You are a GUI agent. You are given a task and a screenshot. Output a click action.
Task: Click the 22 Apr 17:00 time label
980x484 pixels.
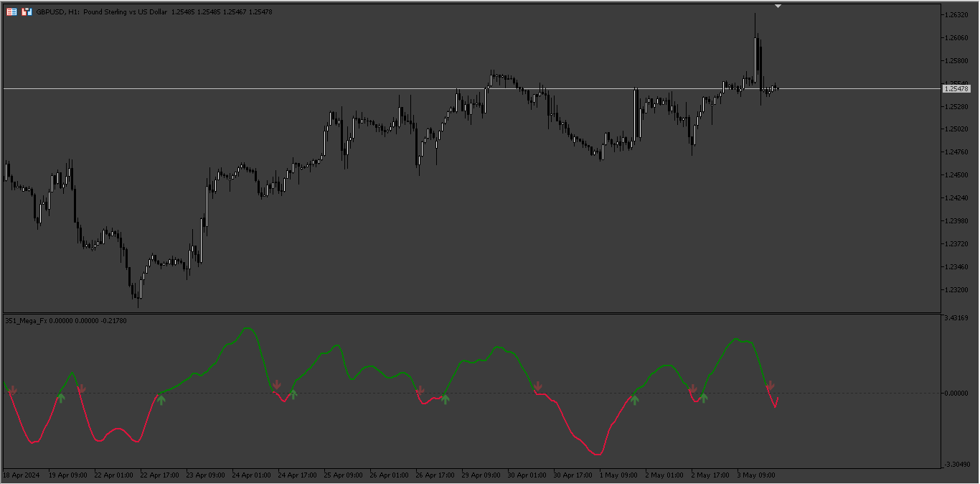point(160,475)
